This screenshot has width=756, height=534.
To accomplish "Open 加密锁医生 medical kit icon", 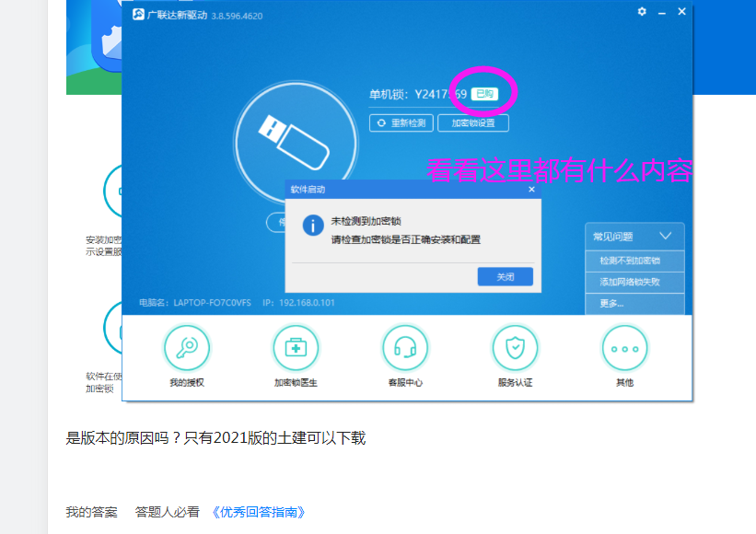I will 296,347.
